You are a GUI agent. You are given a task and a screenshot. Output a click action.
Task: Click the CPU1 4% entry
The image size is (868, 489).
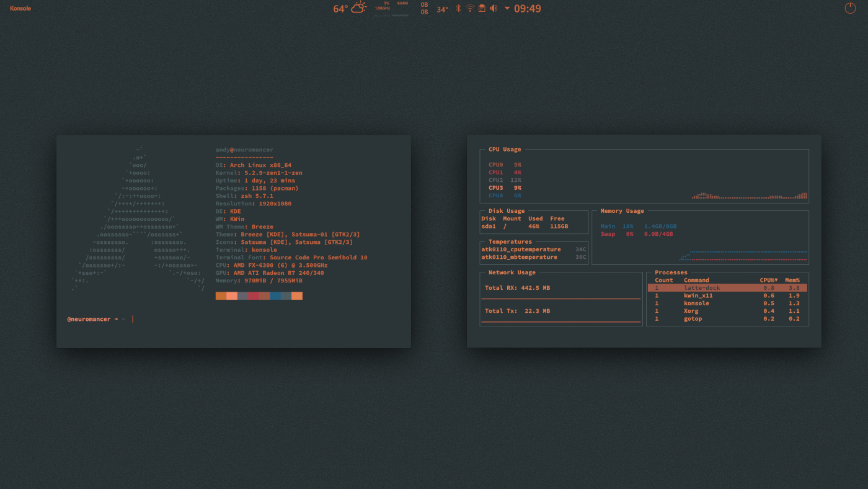pos(505,173)
